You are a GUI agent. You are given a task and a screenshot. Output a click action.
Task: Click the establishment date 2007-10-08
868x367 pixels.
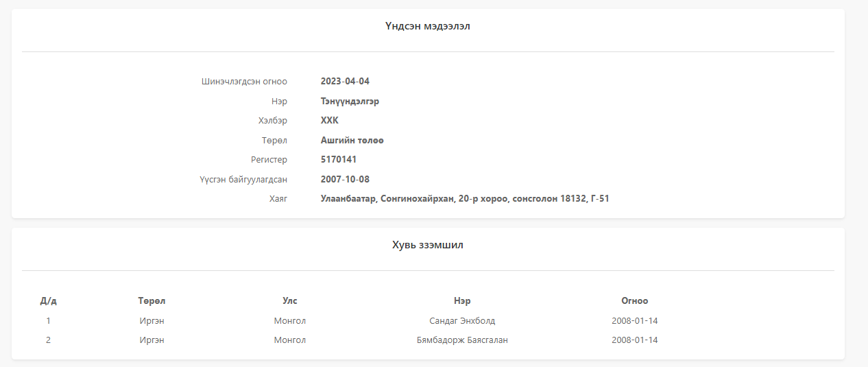(x=345, y=179)
